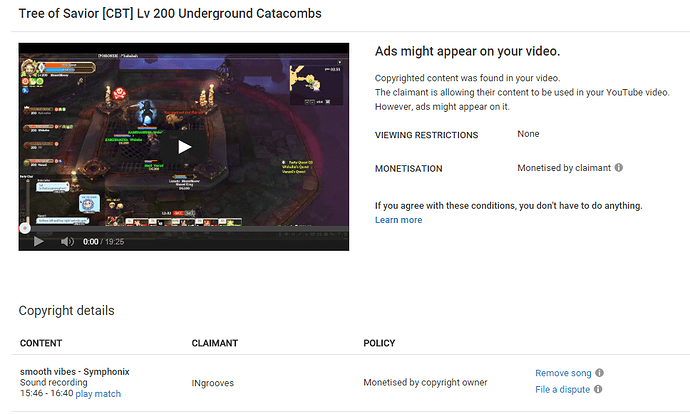The height and width of the screenshot is (414, 690).
Task: Click the CLAIMANT column header
Action: click(x=214, y=343)
